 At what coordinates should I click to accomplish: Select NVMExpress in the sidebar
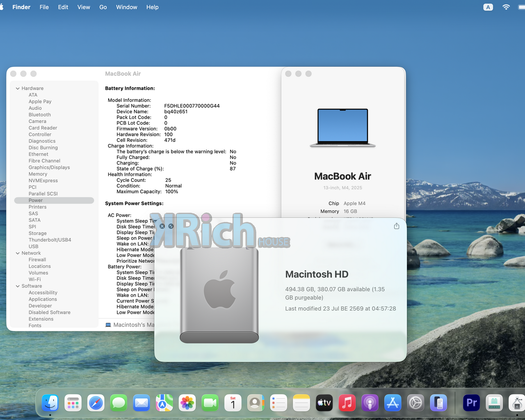tap(43, 180)
